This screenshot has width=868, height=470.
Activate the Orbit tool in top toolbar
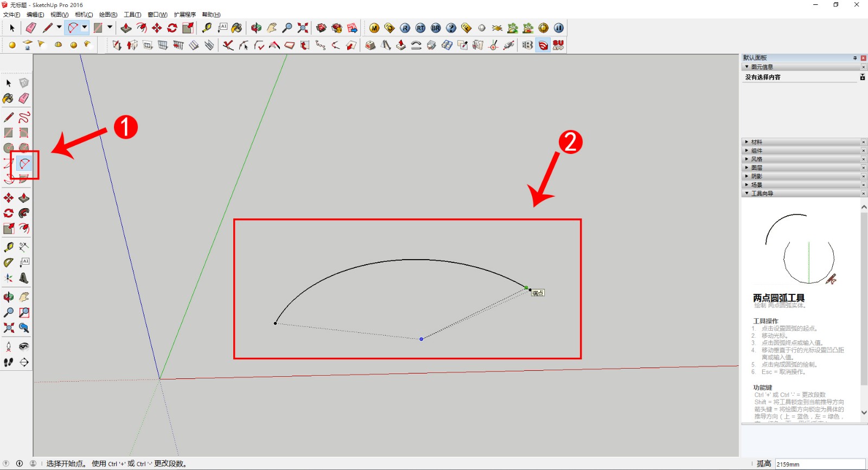click(256, 28)
